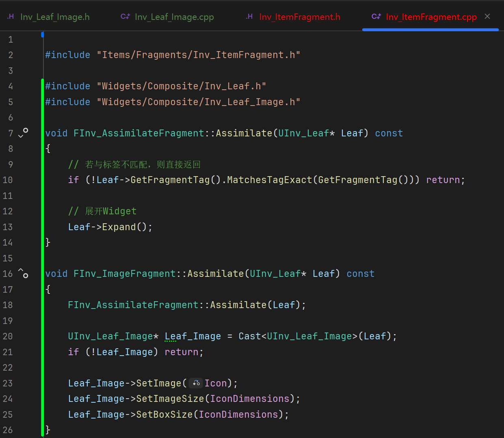This screenshot has height=438, width=504.
Task: Click the "Items/Fragments/Inv_ItemFragment.h" include path
Action: click(198, 55)
